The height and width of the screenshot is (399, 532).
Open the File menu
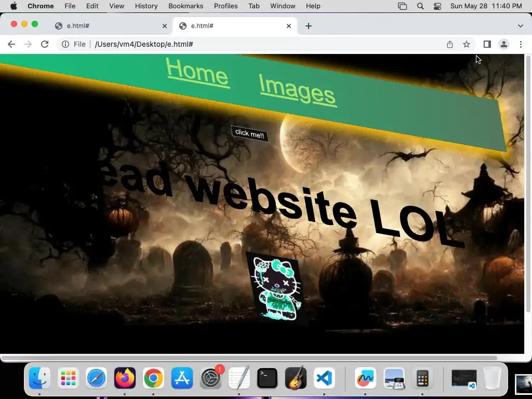pos(70,6)
